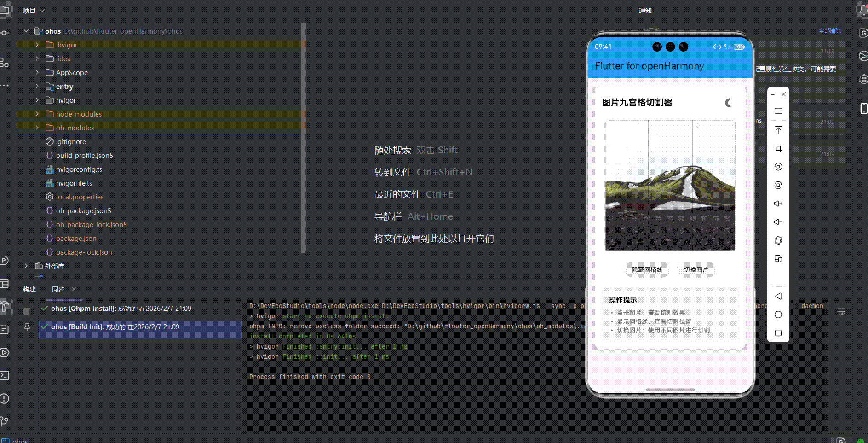Click the Notifications bell icon
This screenshot has height=443, width=868.
point(863,10)
